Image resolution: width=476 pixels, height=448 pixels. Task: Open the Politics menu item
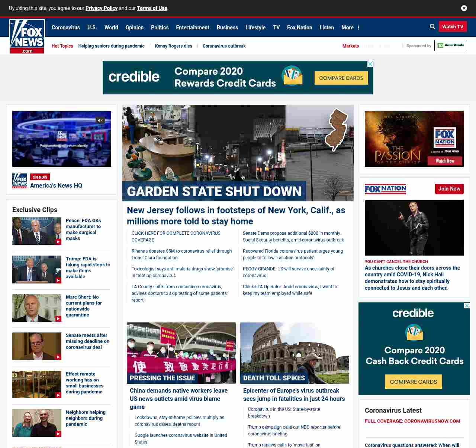160,27
